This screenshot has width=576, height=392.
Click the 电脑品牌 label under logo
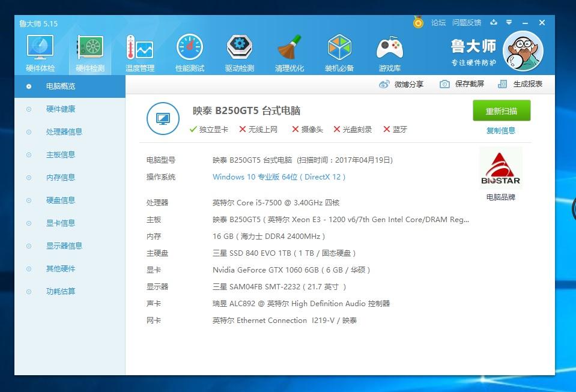(x=501, y=198)
